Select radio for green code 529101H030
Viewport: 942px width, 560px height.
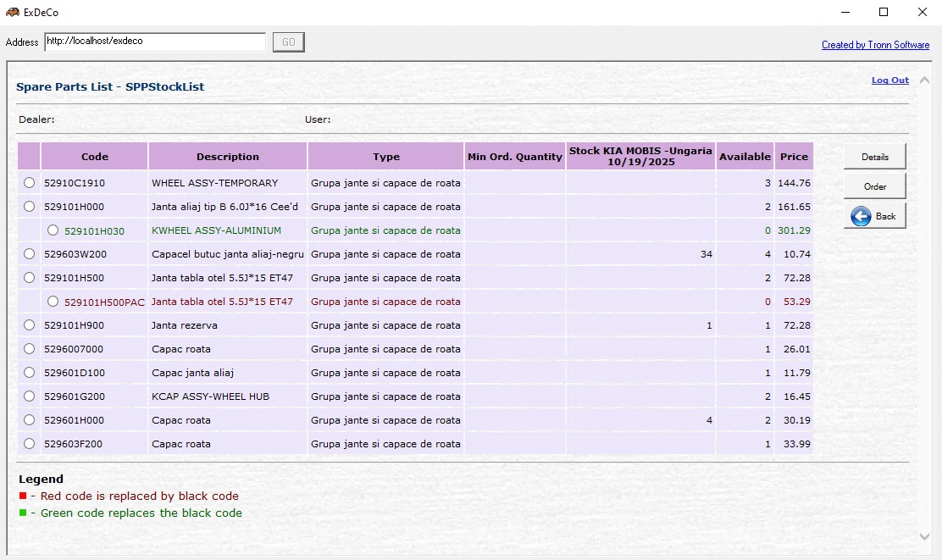click(x=53, y=230)
